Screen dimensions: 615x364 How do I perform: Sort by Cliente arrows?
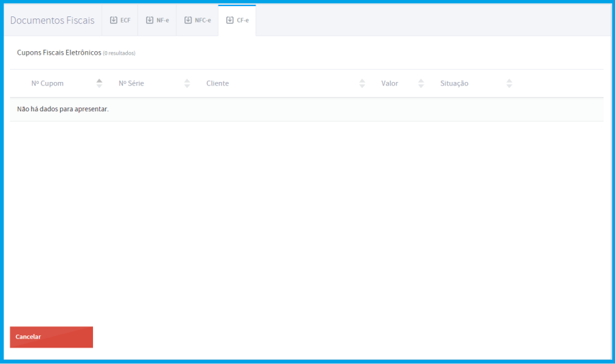point(362,83)
